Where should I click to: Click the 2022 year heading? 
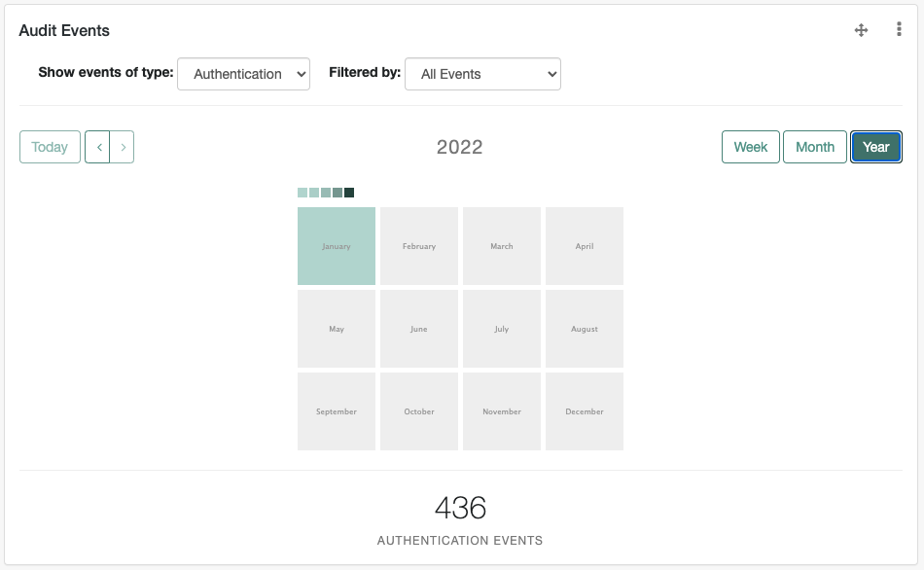point(460,147)
